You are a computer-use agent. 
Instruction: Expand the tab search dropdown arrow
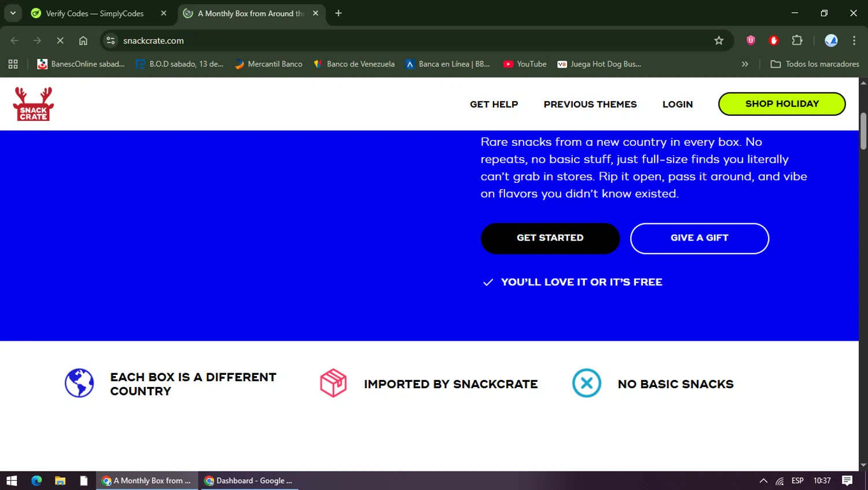point(13,13)
